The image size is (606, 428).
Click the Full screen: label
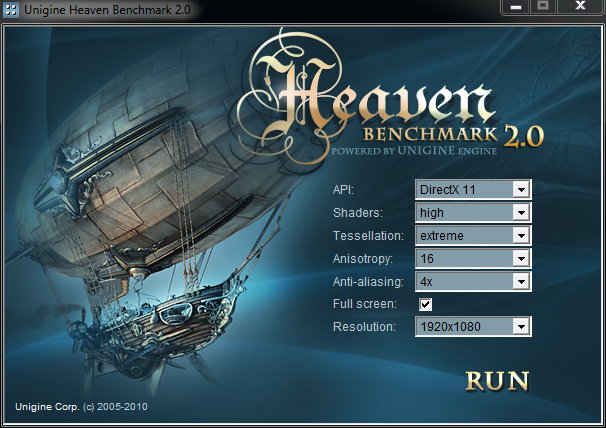[365, 304]
